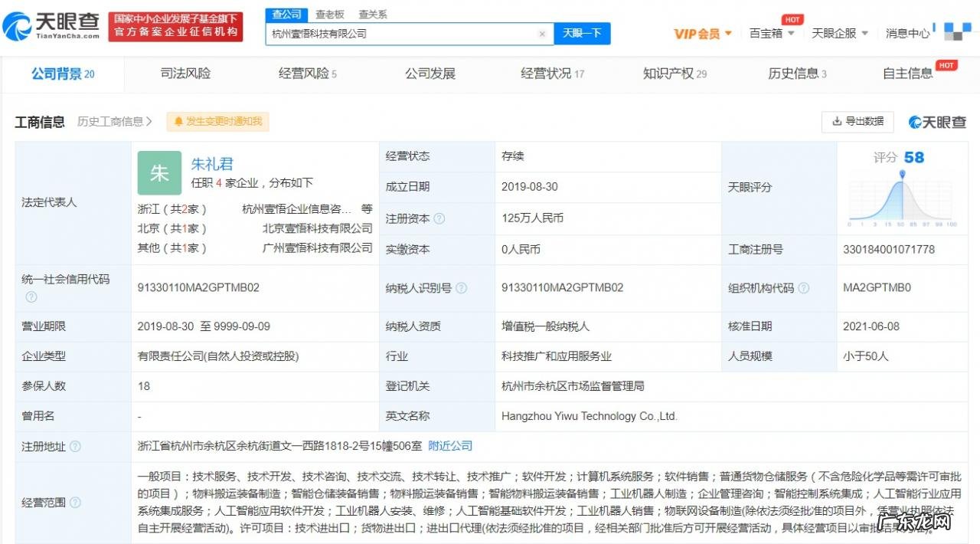Open the help icon next to 经营范围

74,503
